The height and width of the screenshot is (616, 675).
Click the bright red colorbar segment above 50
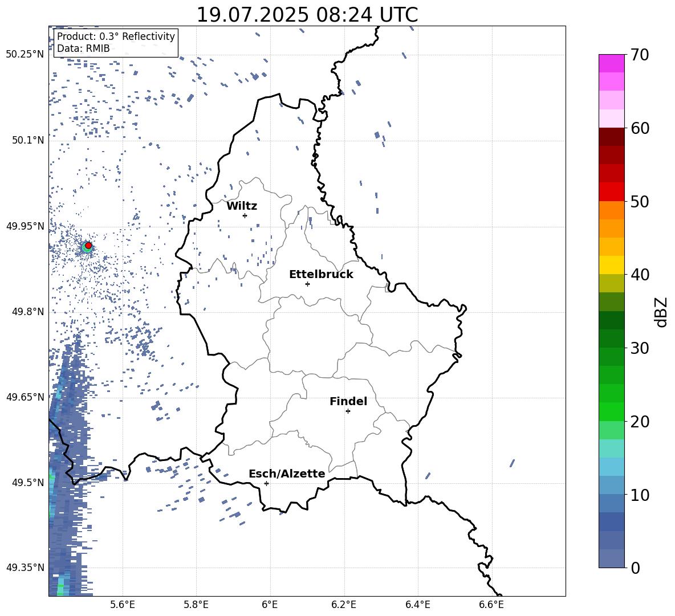pos(611,192)
